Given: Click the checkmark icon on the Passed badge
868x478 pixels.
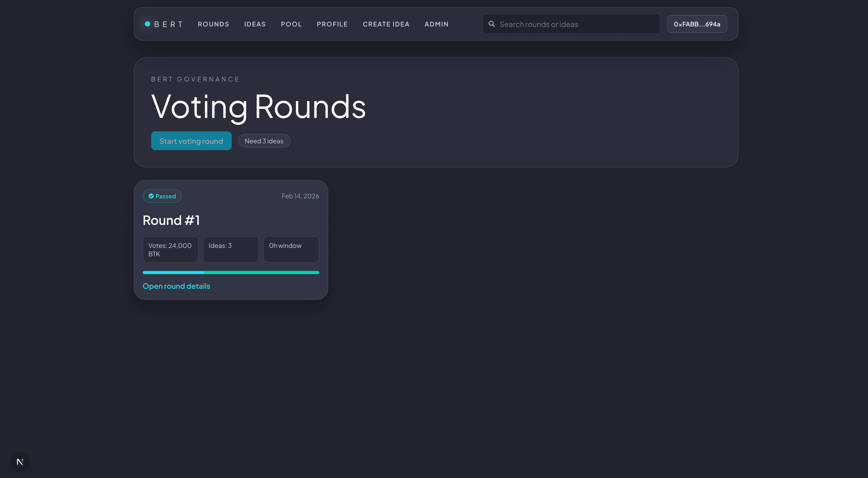Looking at the screenshot, I should 151,196.
